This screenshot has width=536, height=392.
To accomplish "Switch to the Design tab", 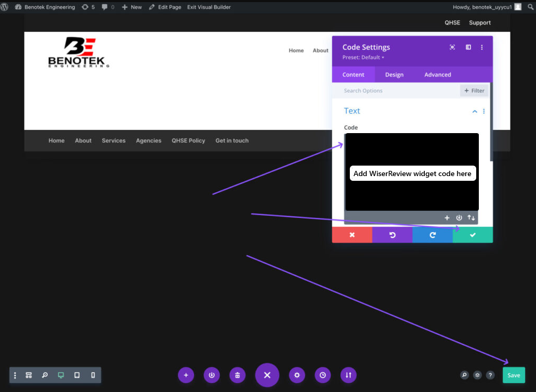I will (394, 74).
